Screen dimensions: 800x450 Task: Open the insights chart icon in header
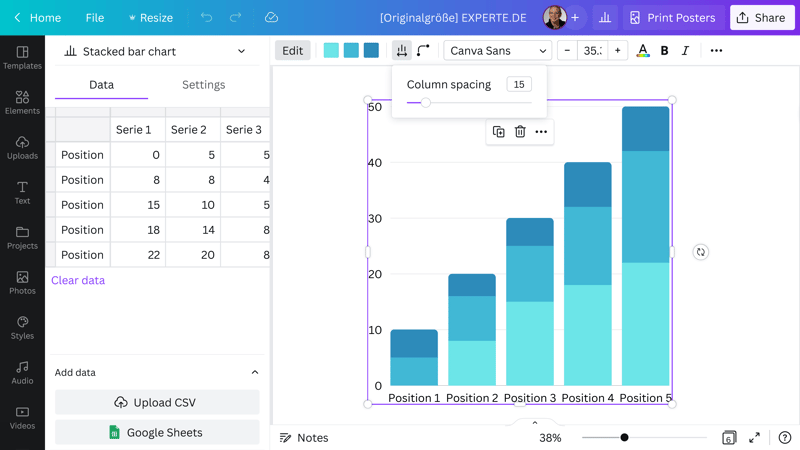point(605,18)
